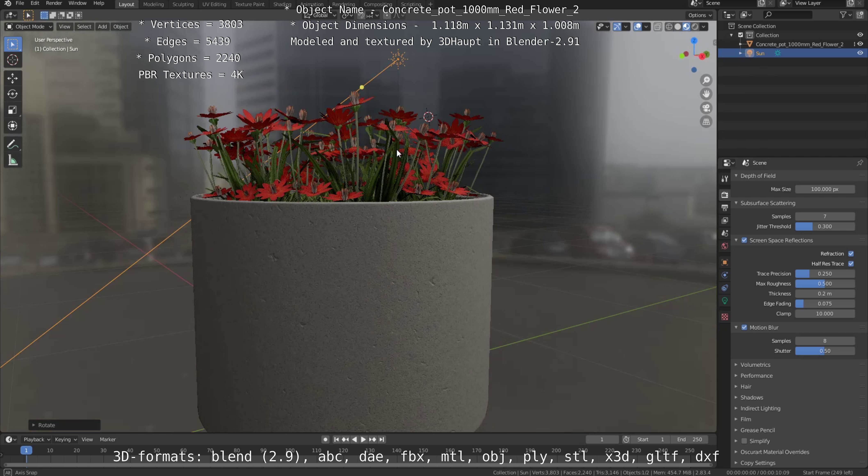
Task: Open the Keying dropdown
Action: (65, 440)
